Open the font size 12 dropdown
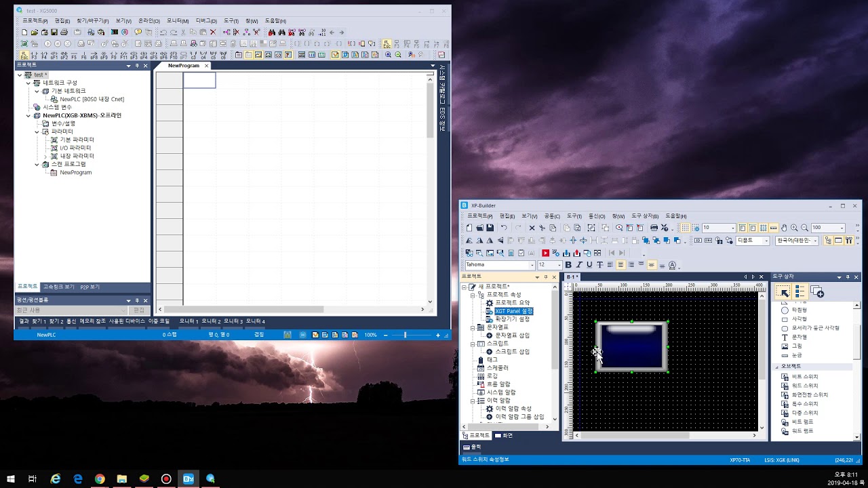This screenshot has width=868, height=488. [x=559, y=265]
